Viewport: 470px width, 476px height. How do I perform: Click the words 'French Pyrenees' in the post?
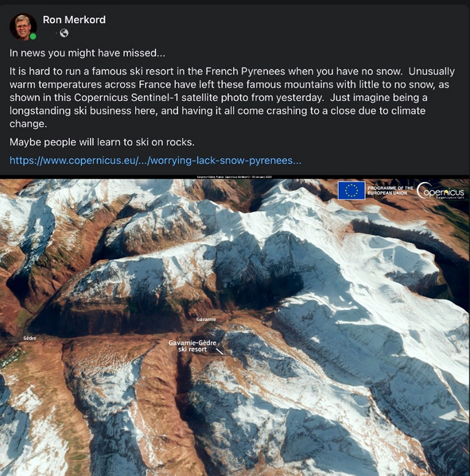pyautogui.click(x=245, y=72)
